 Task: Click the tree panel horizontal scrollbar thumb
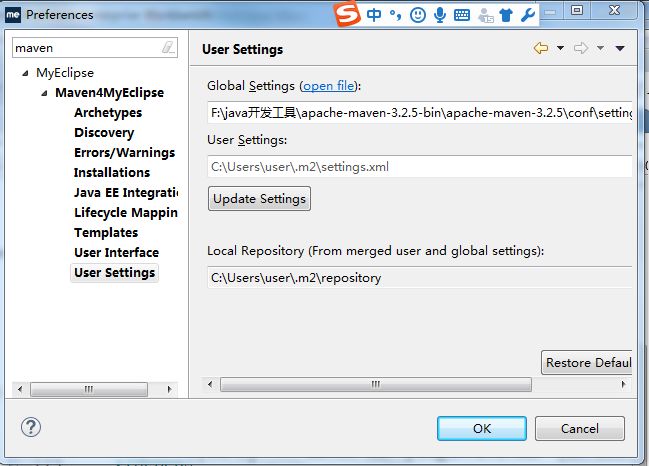click(x=89, y=389)
